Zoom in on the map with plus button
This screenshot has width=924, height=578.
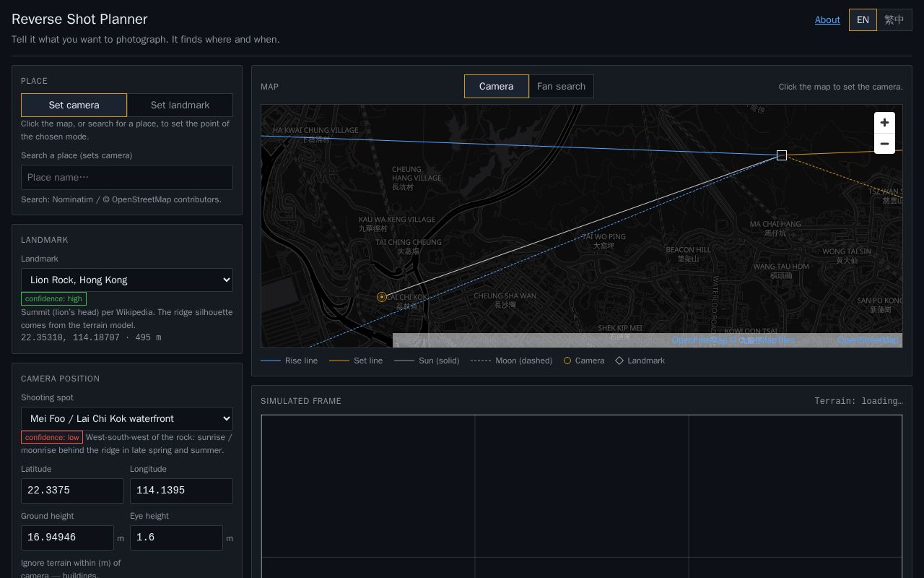click(x=884, y=123)
